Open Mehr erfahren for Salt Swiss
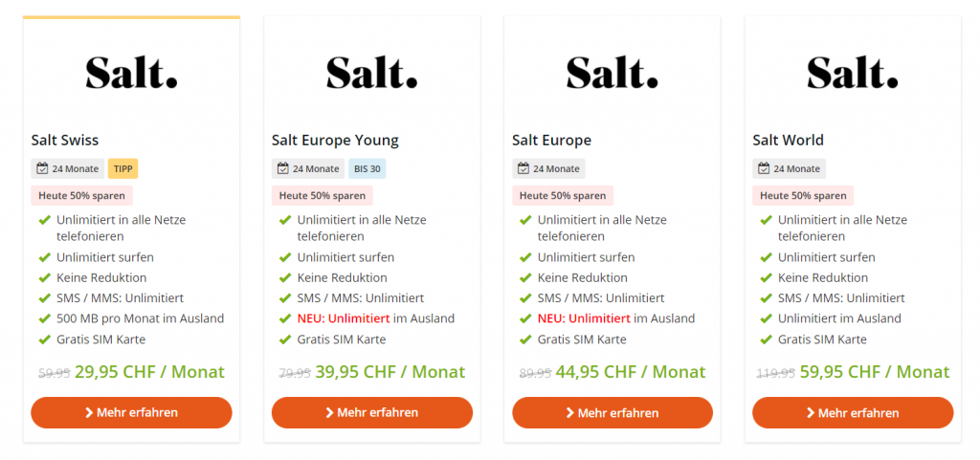 coord(131,412)
